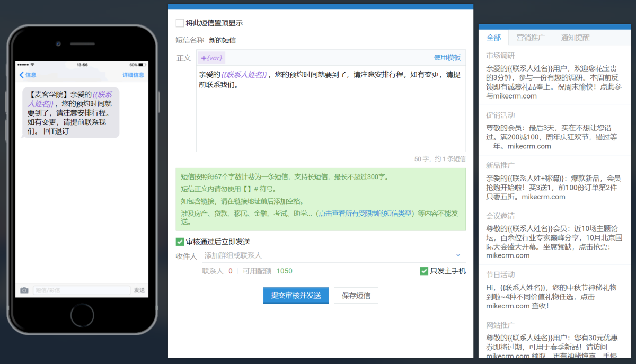The width and height of the screenshot is (636, 364).
Task: Choose 市场调研 template
Action: (554, 75)
